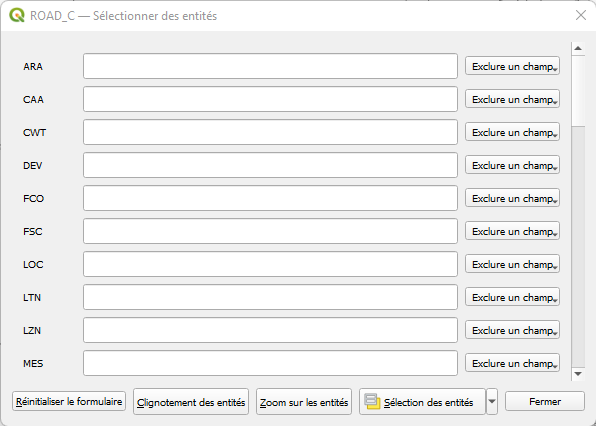Viewport: 596px width, 426px height.
Task: Click the MES input field
Action: (270, 363)
